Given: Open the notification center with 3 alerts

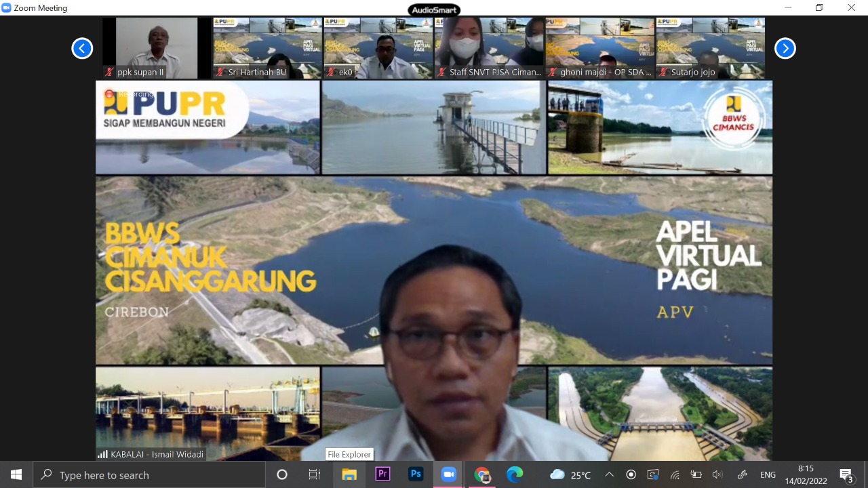Looking at the screenshot, I should pyautogui.click(x=846, y=475).
